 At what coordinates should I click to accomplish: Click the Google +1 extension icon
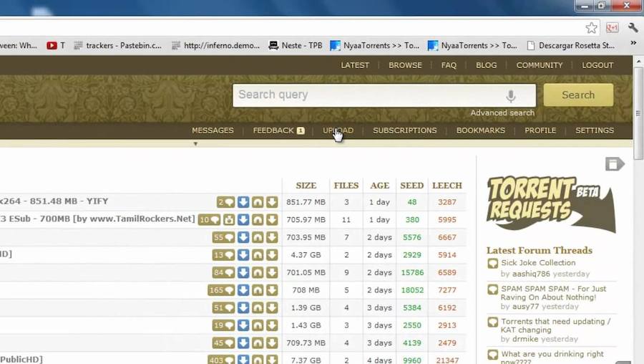(x=612, y=27)
